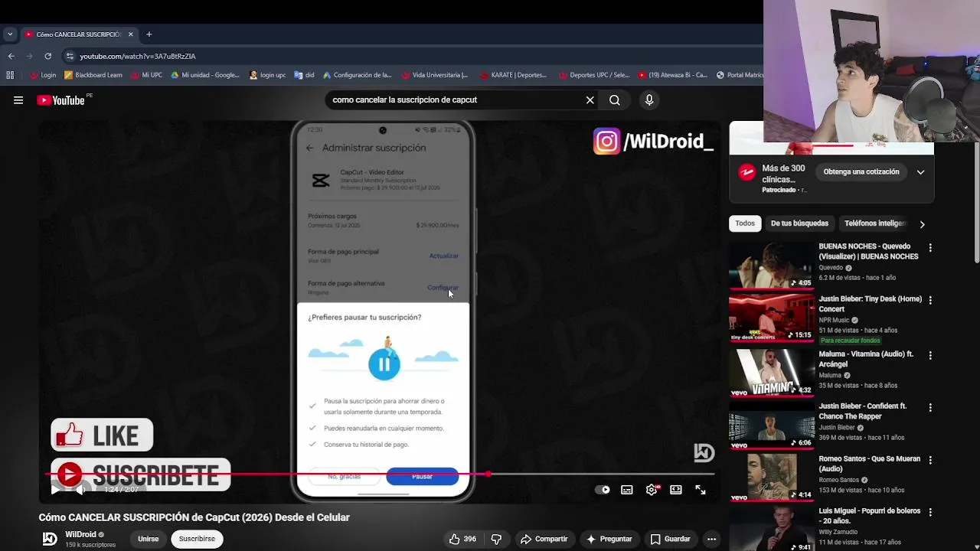This screenshot has height=551, width=980.
Task: Open the (19) Atewaza Bi bookmark
Action: click(x=672, y=75)
